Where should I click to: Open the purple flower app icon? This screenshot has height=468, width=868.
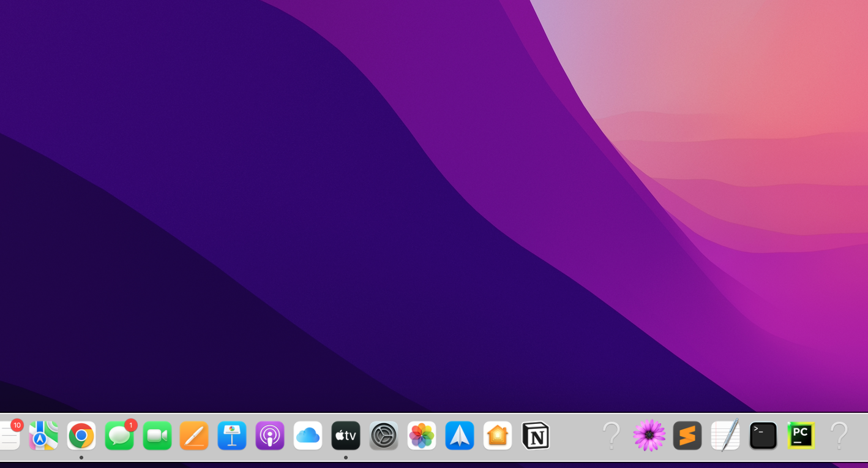click(x=649, y=436)
